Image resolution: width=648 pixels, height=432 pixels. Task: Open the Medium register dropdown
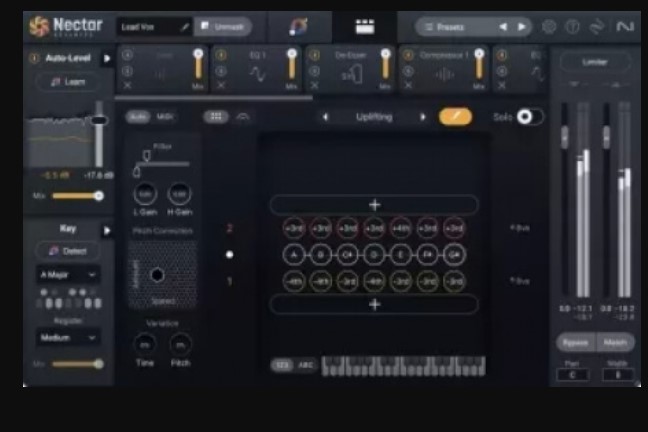point(68,338)
